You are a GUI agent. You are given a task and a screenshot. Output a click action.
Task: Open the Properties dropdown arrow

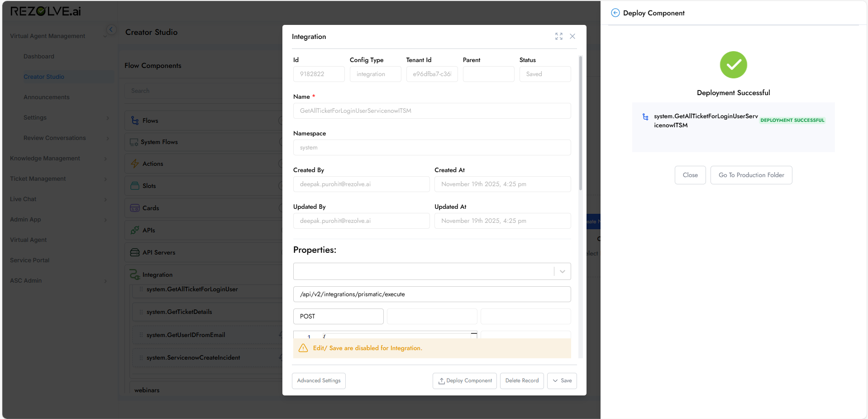click(x=562, y=271)
